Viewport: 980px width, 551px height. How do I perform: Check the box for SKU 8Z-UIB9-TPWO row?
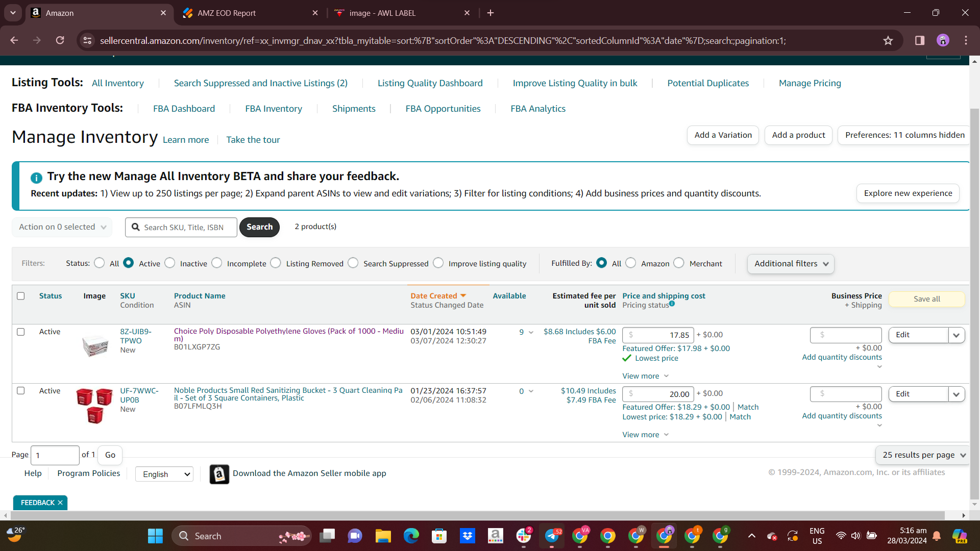click(x=21, y=332)
